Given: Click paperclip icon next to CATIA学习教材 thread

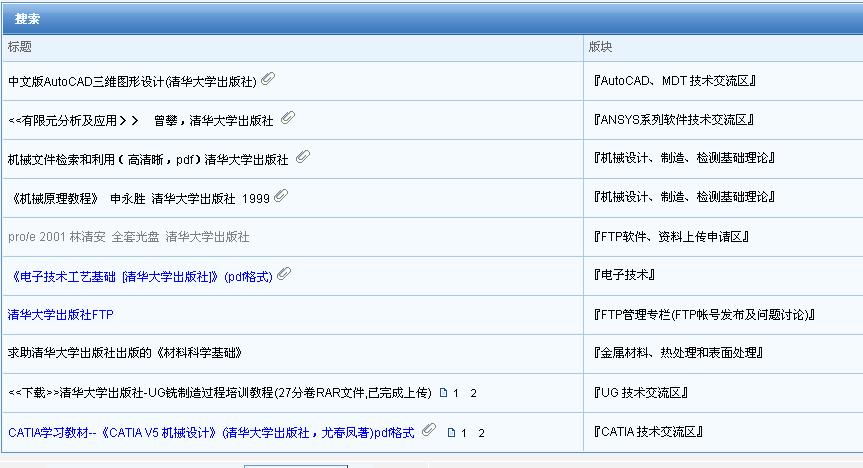Looking at the screenshot, I should (429, 430).
